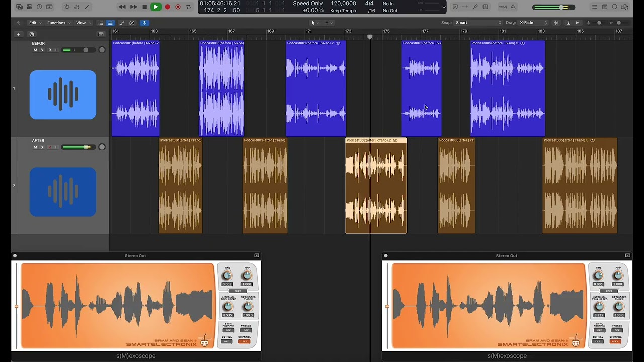Open the Library panel
Image resolution: width=644 pixels, height=362 pixels.
click(x=19, y=7)
